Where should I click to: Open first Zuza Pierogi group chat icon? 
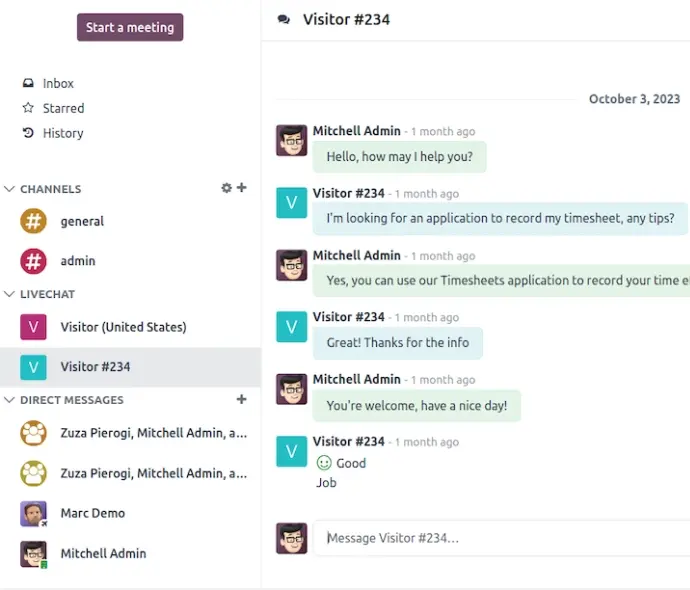pos(33,433)
